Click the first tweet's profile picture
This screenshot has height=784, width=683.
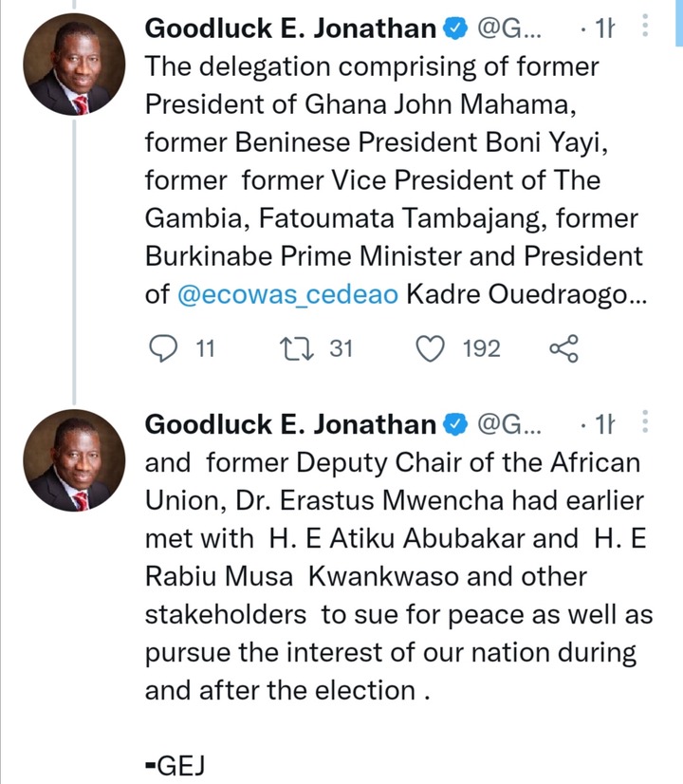tap(74, 65)
